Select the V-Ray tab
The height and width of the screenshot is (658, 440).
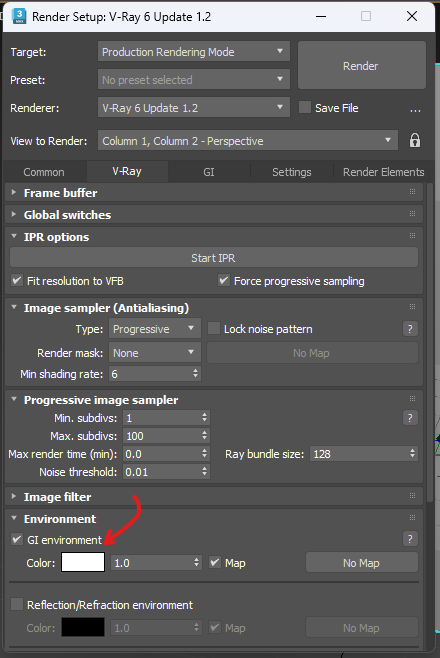(127, 171)
